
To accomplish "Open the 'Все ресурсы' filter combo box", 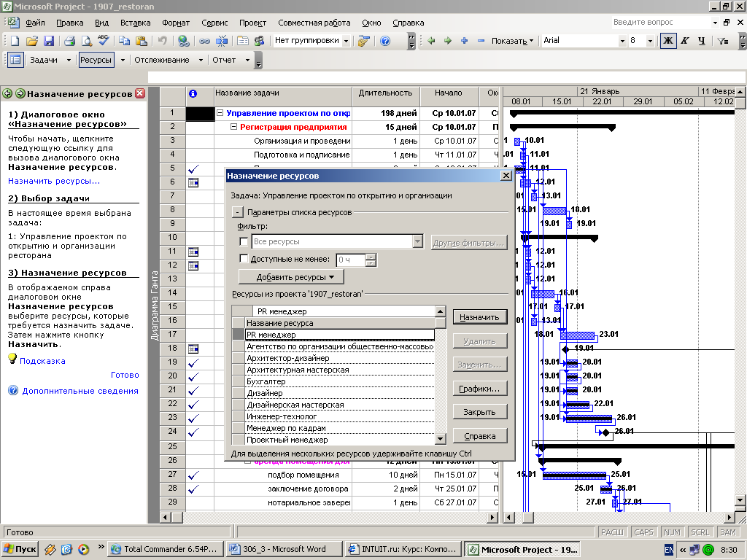I will click(337, 241).
